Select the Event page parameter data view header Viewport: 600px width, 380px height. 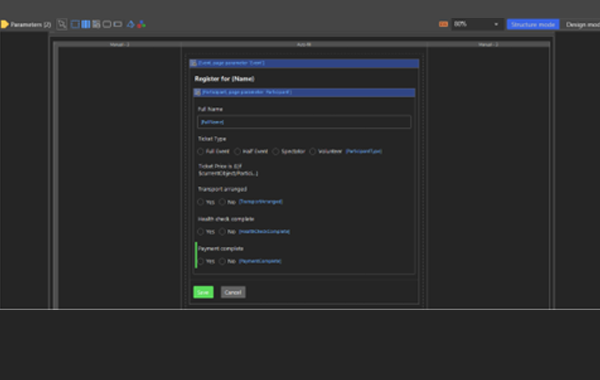[x=304, y=63]
